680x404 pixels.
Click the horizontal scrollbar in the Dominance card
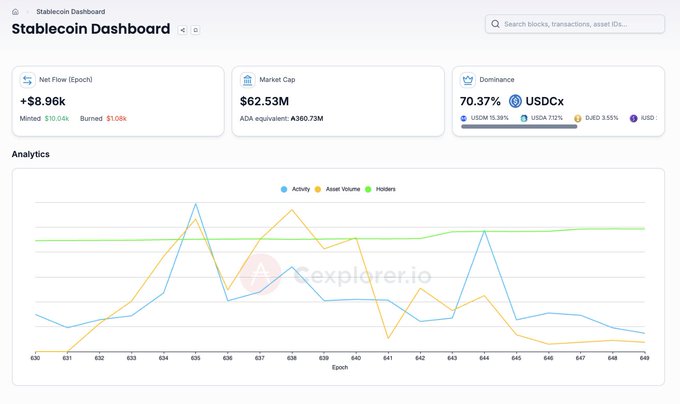[x=519, y=127]
